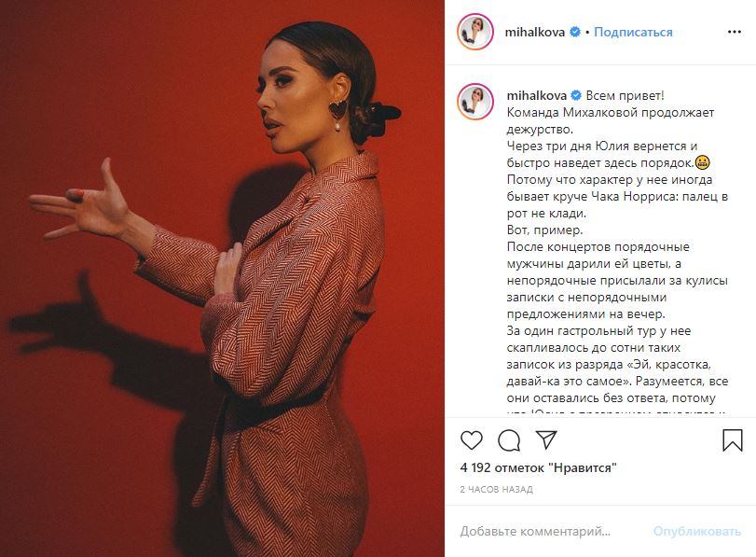The height and width of the screenshot is (557, 756).
Task: Click the Опубликовать button
Action: pyautogui.click(x=697, y=532)
